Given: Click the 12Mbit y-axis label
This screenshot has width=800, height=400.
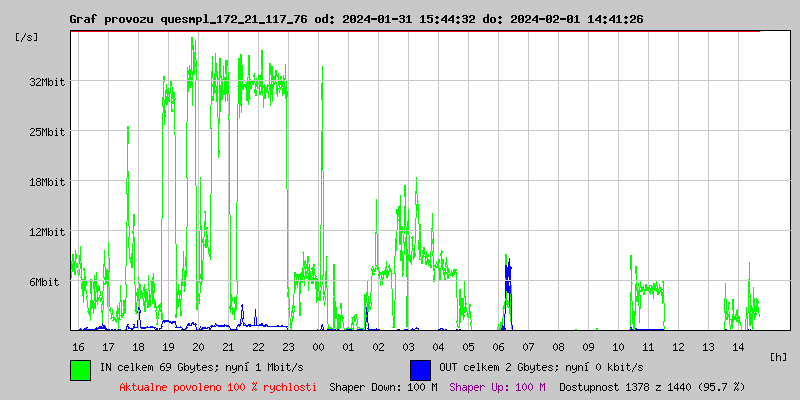Looking at the screenshot, I should tap(46, 232).
